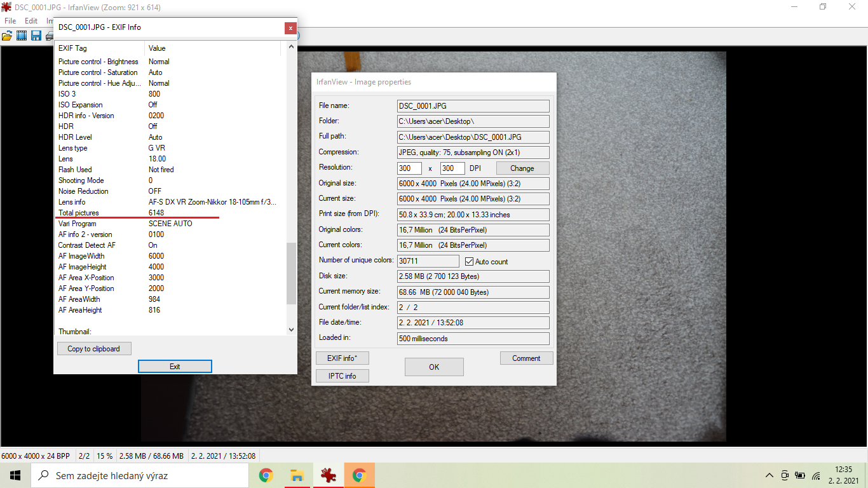The height and width of the screenshot is (488, 868).
Task: Click the EXIF list scrollbar up arrow
Action: click(292, 47)
